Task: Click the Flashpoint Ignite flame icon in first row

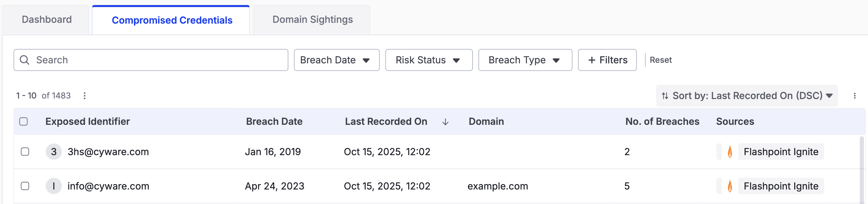Action: [x=730, y=152]
